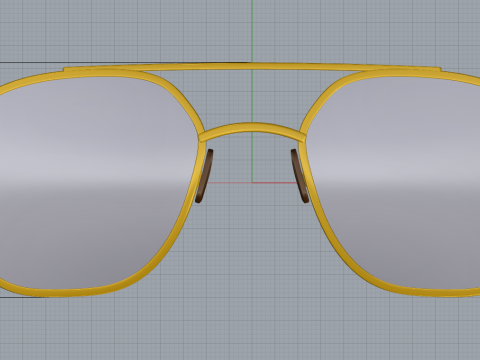Select the straight gold top brow bar
Viewport: 480px width, 360px height.
click(x=252, y=67)
